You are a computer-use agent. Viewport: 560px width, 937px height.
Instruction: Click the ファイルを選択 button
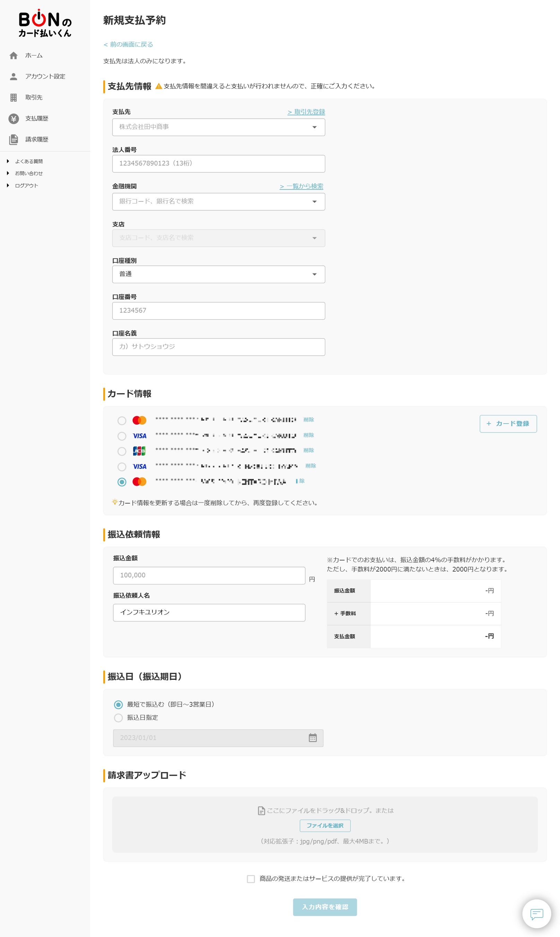(x=325, y=826)
